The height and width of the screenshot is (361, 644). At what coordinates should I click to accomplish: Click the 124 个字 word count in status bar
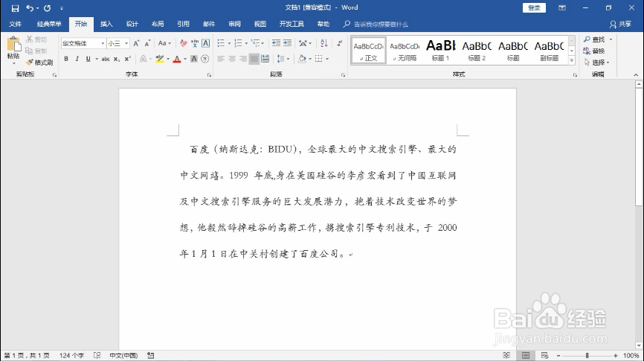click(71, 355)
